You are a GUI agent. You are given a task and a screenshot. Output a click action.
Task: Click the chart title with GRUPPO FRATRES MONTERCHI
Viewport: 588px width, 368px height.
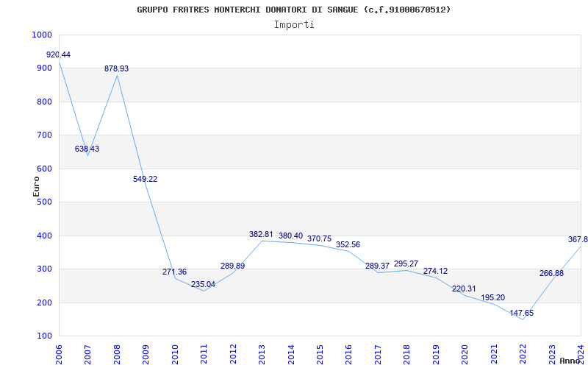(x=294, y=10)
